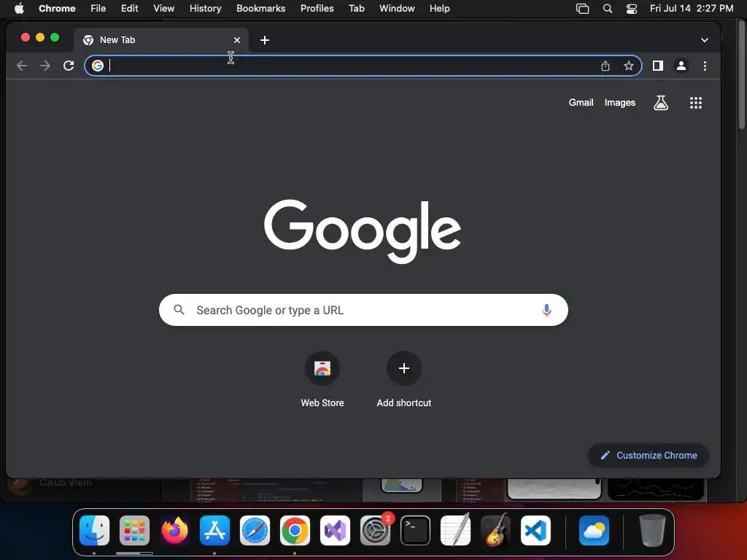747x560 pixels.
Task: Focus the Google search box
Action: pyautogui.click(x=363, y=310)
